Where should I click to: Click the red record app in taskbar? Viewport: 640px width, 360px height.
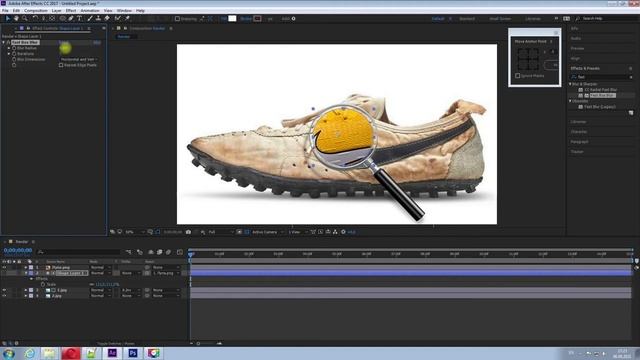click(x=71, y=353)
